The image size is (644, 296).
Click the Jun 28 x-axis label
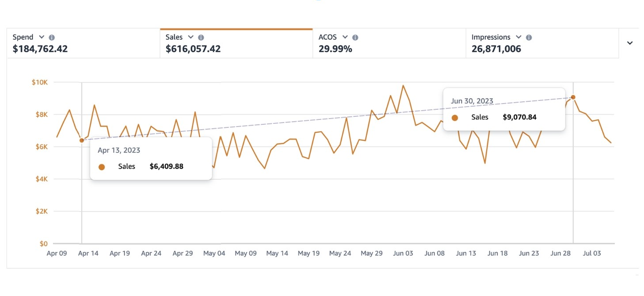tap(560, 254)
